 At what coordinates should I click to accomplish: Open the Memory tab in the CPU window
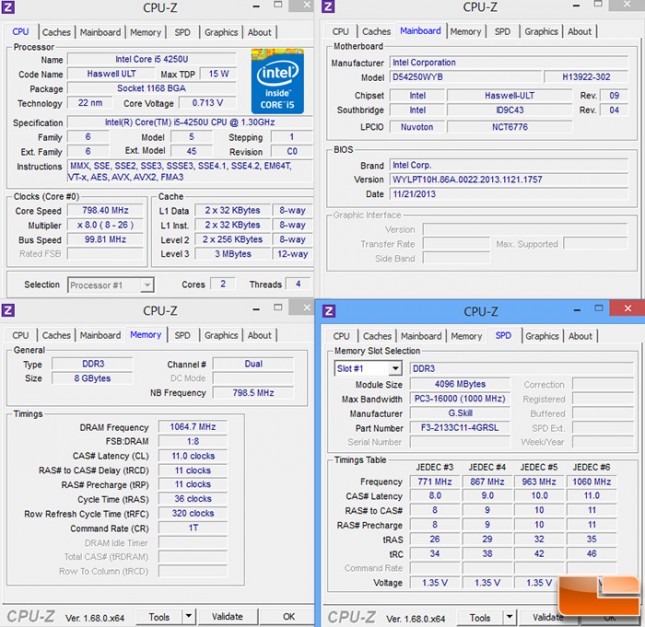(x=145, y=32)
